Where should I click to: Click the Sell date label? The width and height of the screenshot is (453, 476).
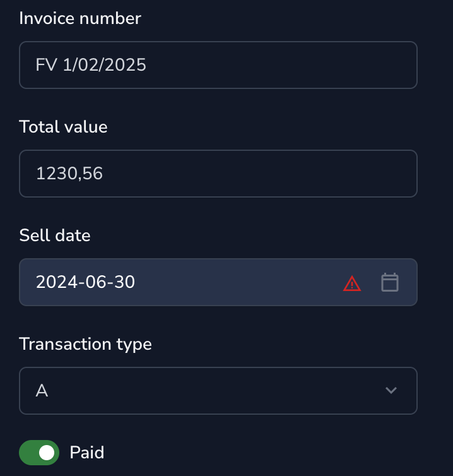[55, 235]
